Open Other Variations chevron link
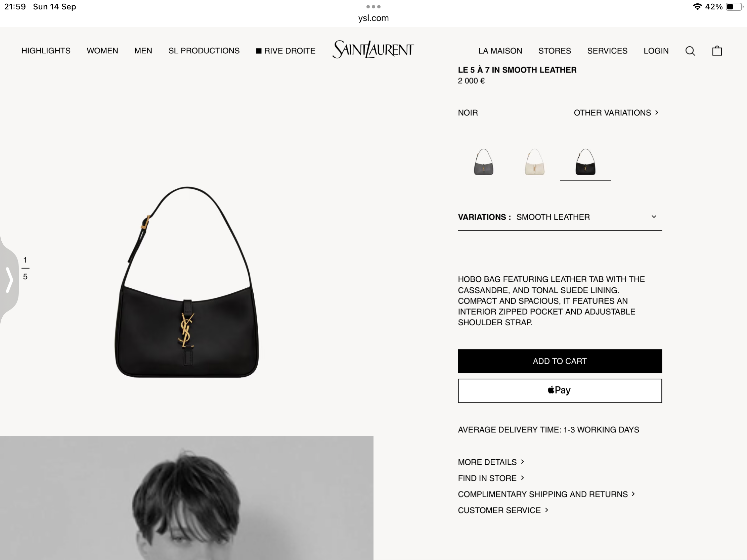This screenshot has height=560, width=747. pyautogui.click(x=616, y=113)
